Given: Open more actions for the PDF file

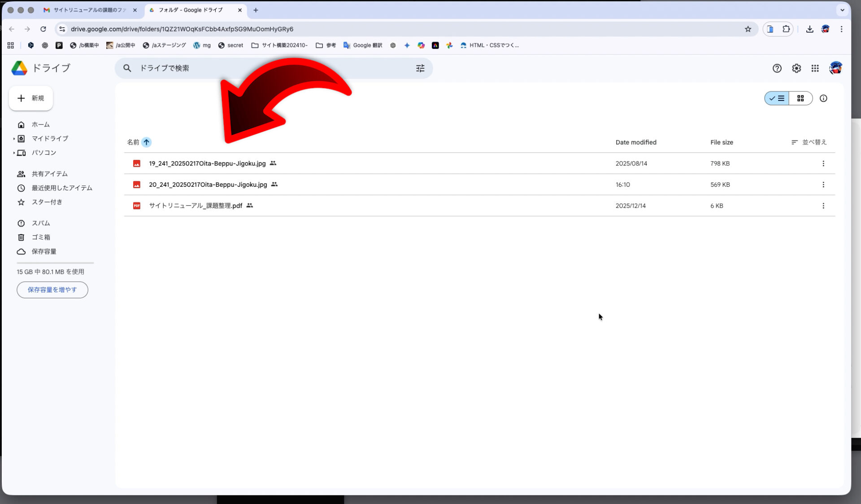Looking at the screenshot, I should pos(823,206).
